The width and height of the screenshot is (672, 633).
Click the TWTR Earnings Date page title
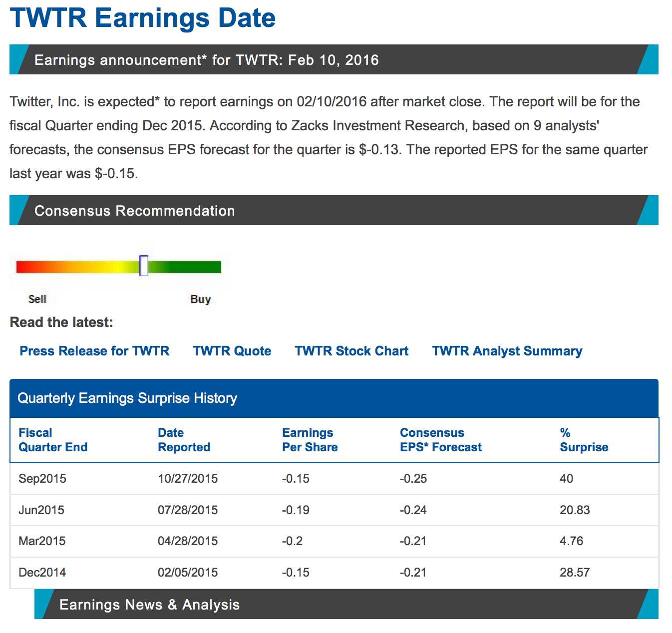click(143, 18)
